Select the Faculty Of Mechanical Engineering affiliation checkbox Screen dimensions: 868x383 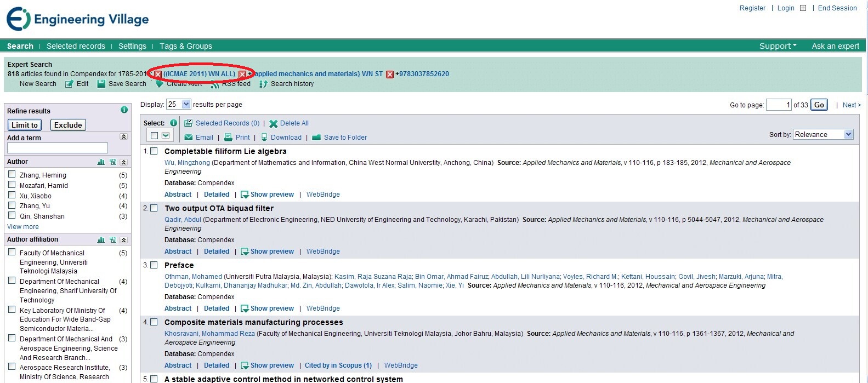pyautogui.click(x=12, y=252)
